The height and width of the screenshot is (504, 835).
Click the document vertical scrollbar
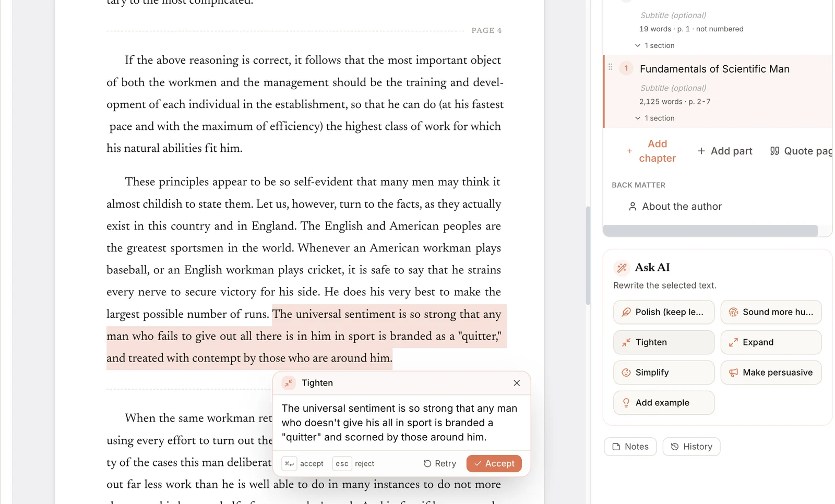click(588, 256)
